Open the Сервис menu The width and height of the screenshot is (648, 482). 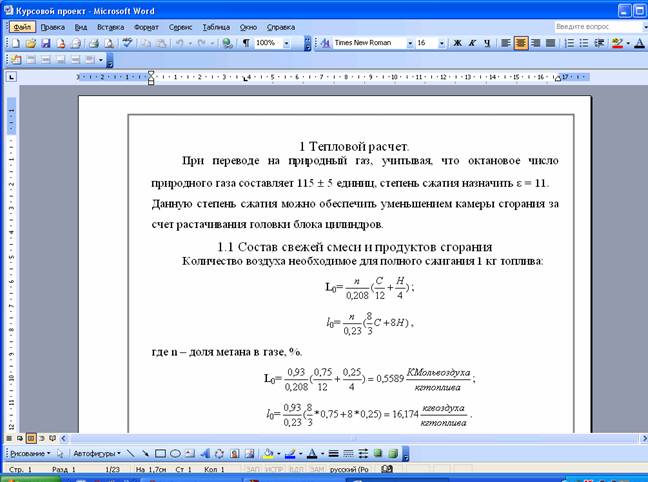click(180, 27)
